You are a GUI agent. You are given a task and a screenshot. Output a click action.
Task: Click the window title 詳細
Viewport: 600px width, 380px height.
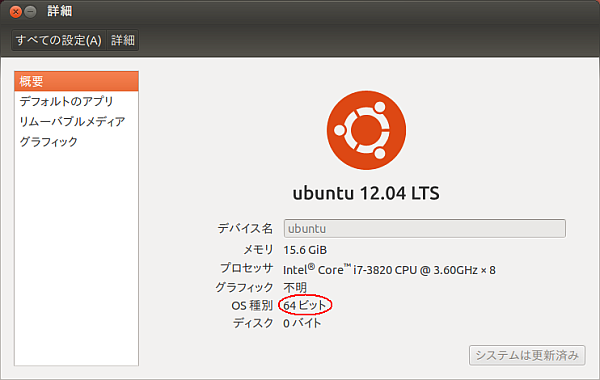[x=60, y=11]
